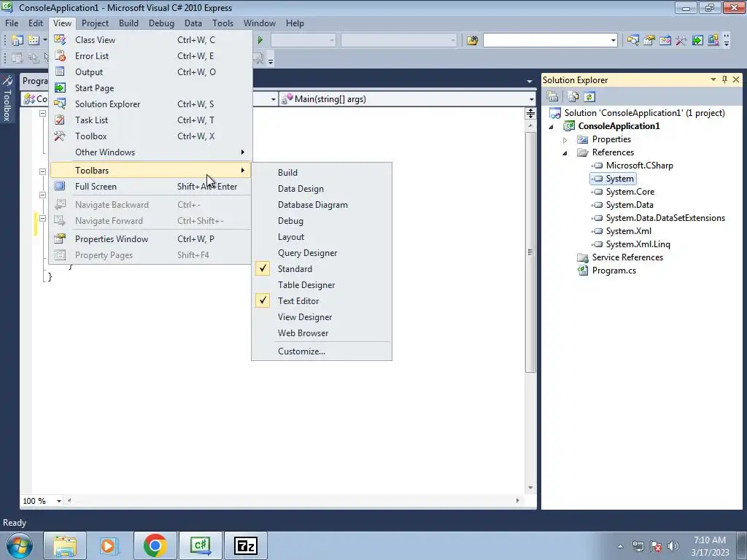Click the Extension Manager toolbar icon

pyautogui.click(x=713, y=41)
